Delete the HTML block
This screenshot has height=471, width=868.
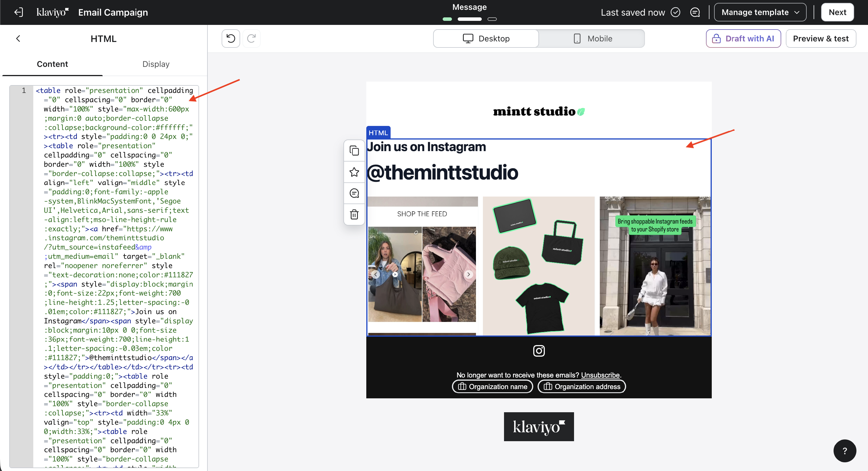(x=354, y=215)
